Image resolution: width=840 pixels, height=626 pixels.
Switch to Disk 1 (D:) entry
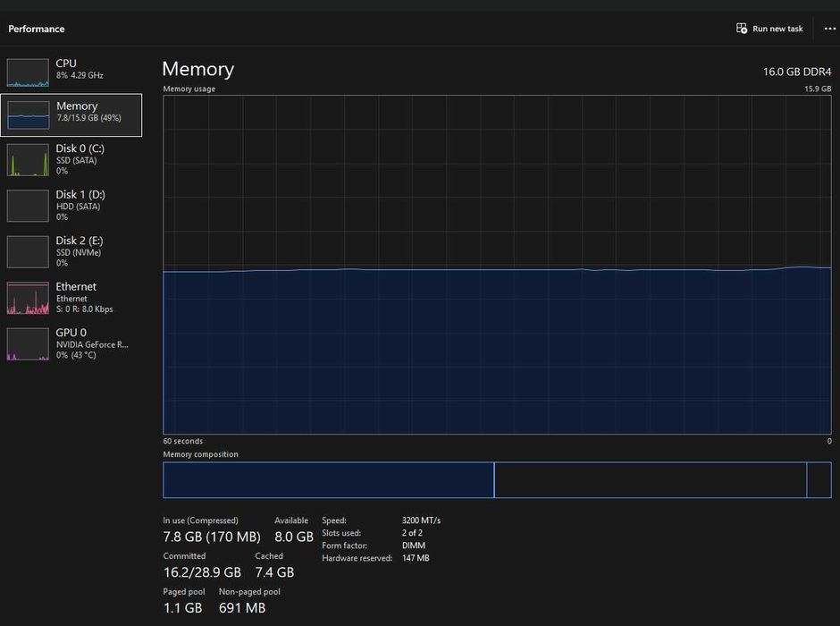pos(71,206)
